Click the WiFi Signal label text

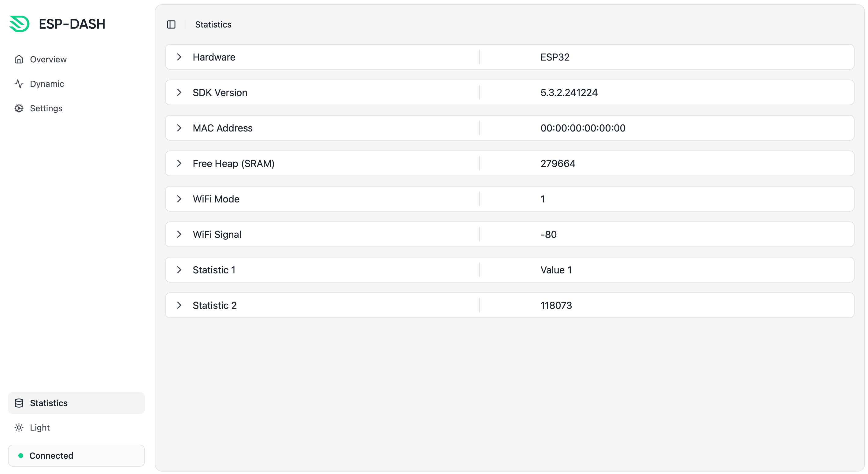217,234
